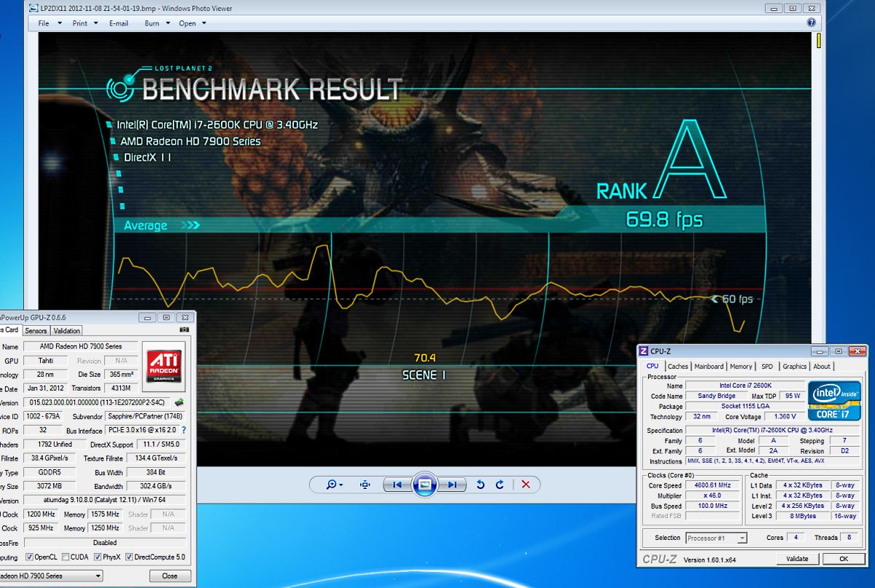Screen dimensions: 875x588
Task: Rotate the image counterclockwise
Action: 481,485
